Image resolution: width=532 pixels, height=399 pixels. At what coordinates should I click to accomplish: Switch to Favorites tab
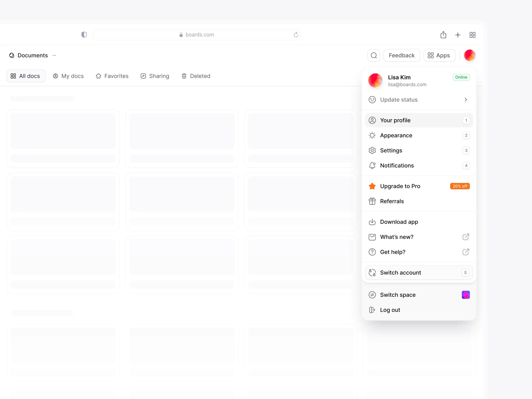(x=112, y=76)
